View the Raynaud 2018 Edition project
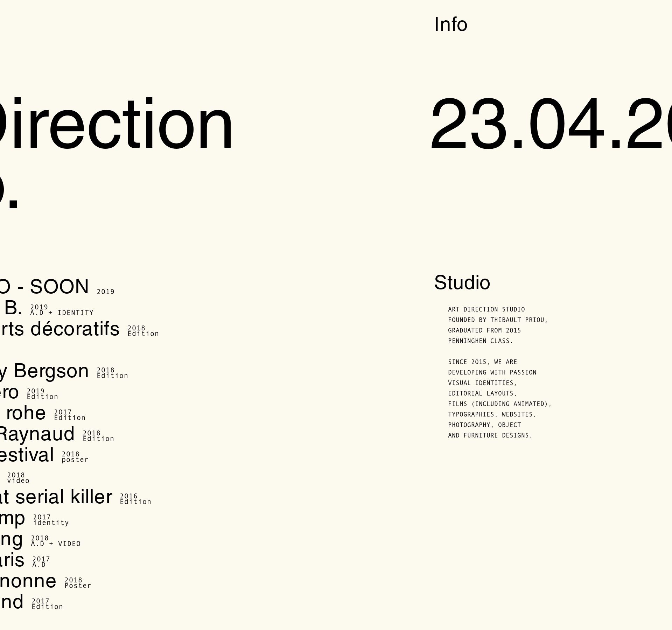The width and height of the screenshot is (672, 630). (x=37, y=434)
